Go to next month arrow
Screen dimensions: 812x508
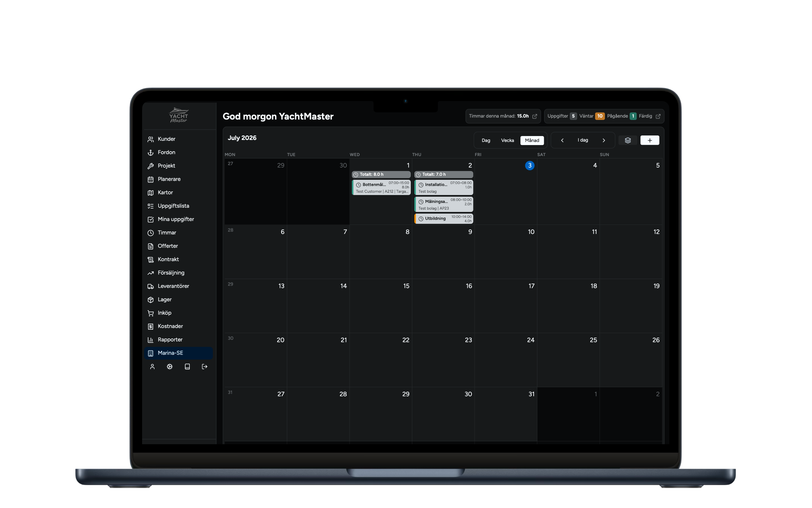click(x=604, y=141)
